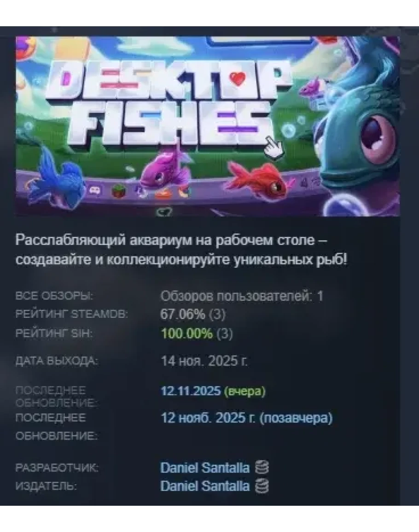Click the database icon beside publisher Daniel Santalla
Viewport: 419px width, 532px height.
coord(262,486)
